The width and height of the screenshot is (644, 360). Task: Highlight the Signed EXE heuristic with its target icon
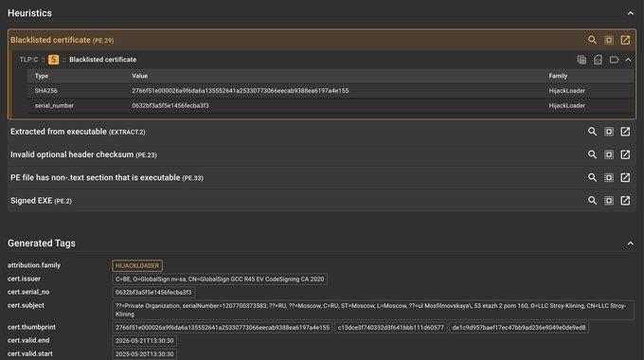[x=609, y=201]
